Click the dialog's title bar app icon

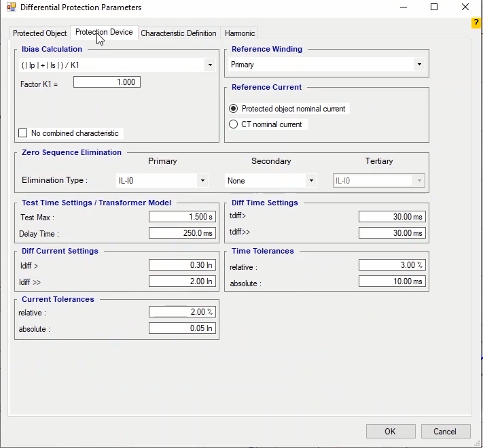(10, 7)
